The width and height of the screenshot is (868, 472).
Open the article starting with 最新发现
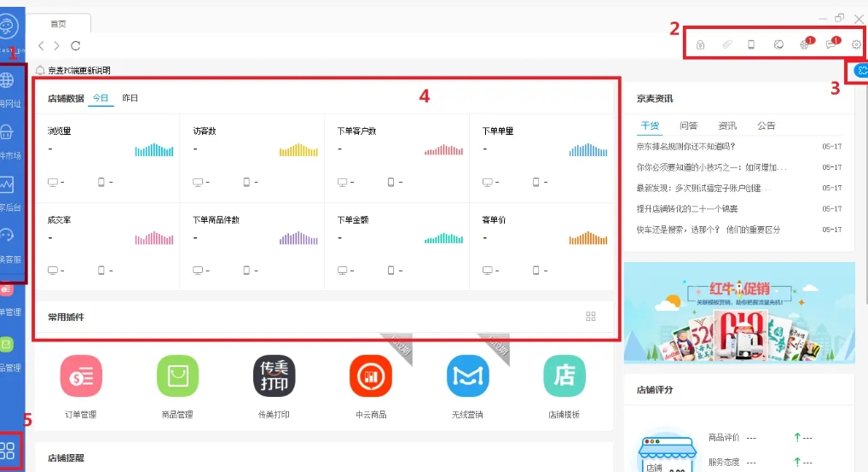(x=703, y=188)
